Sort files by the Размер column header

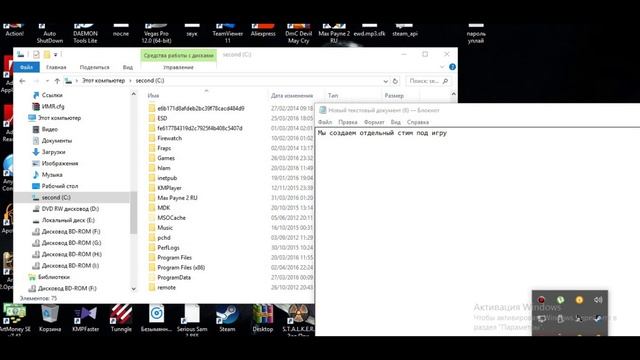coord(394,96)
